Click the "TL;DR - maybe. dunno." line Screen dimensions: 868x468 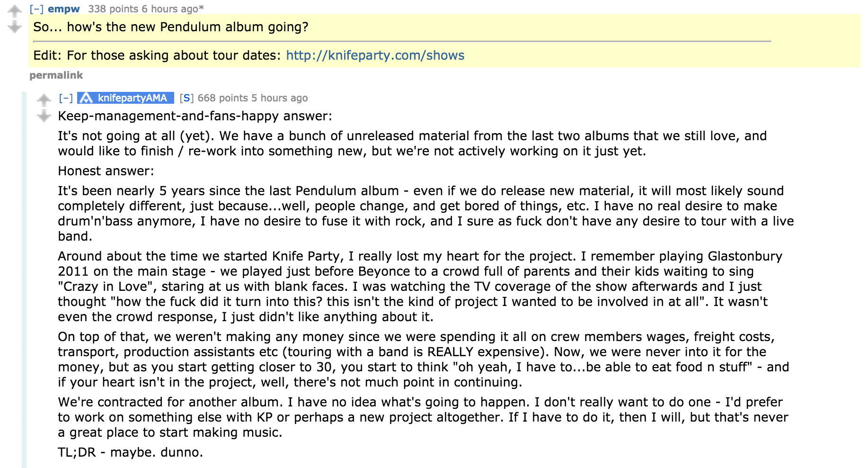click(131, 452)
